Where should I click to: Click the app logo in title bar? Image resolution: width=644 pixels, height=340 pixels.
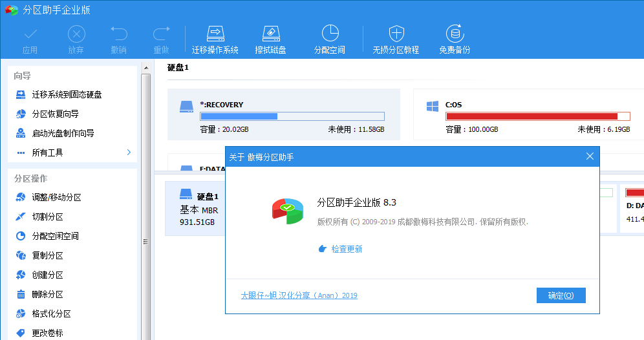click(12, 10)
